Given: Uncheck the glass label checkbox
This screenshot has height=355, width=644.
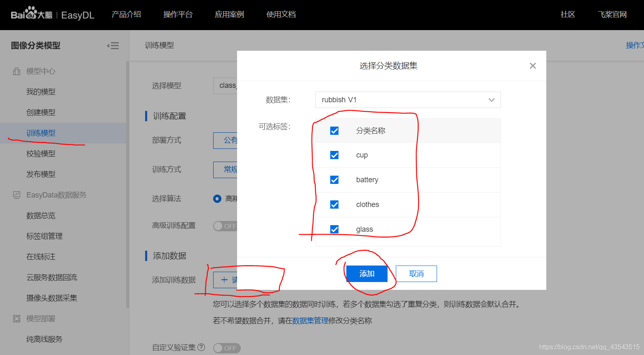Looking at the screenshot, I should tap(334, 229).
